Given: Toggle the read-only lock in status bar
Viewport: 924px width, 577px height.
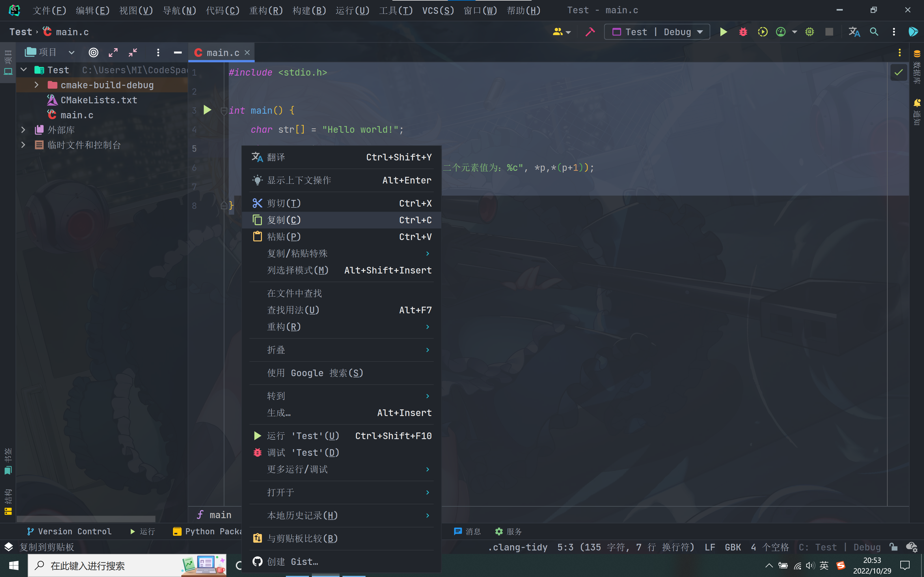Looking at the screenshot, I should point(893,547).
